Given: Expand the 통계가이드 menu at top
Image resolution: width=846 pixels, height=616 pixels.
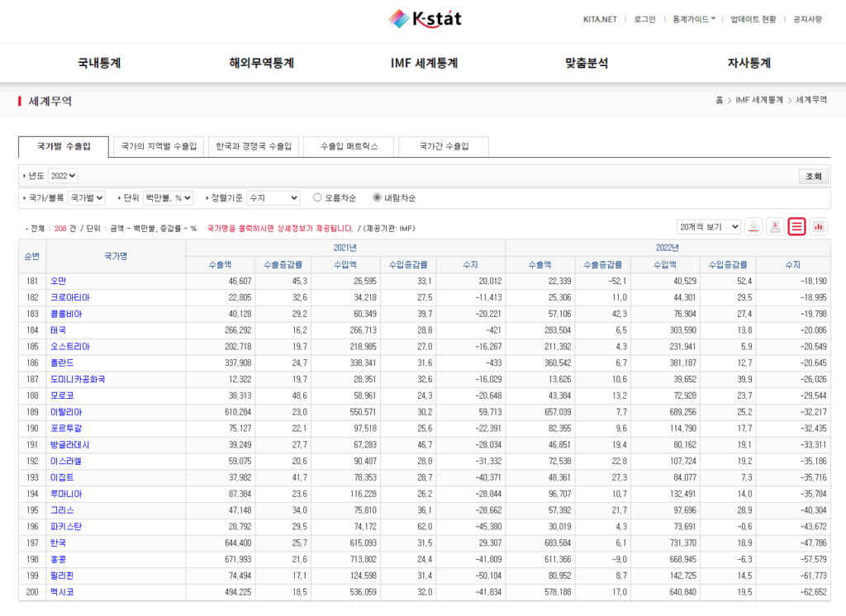Looking at the screenshot, I should pos(694,20).
